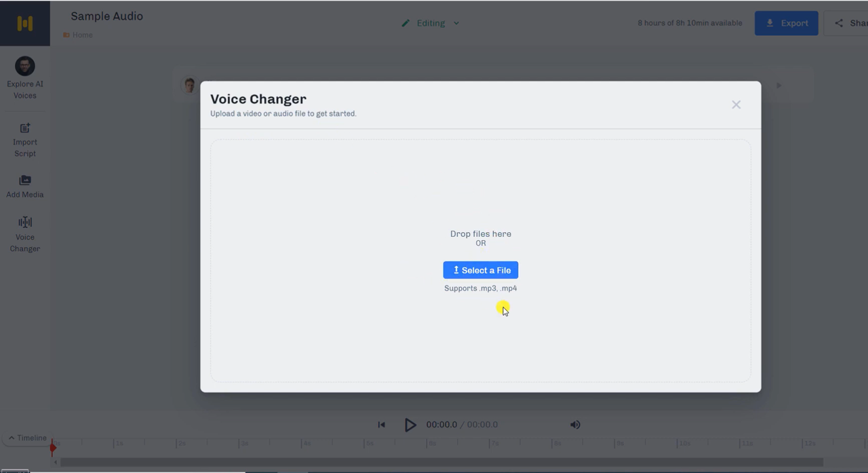
Task: Close the Voice Changer dialog
Action: pos(736,105)
